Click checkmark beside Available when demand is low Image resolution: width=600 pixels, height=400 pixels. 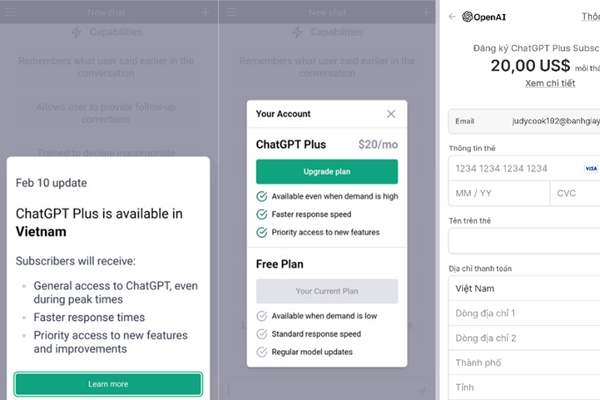[262, 316]
